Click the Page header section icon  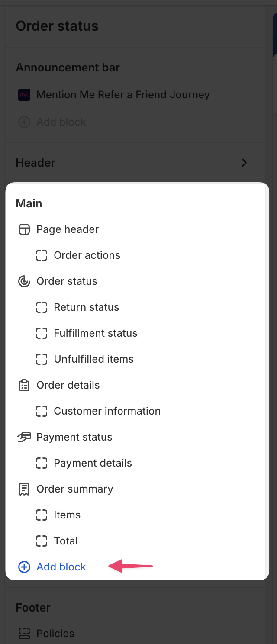tap(24, 229)
